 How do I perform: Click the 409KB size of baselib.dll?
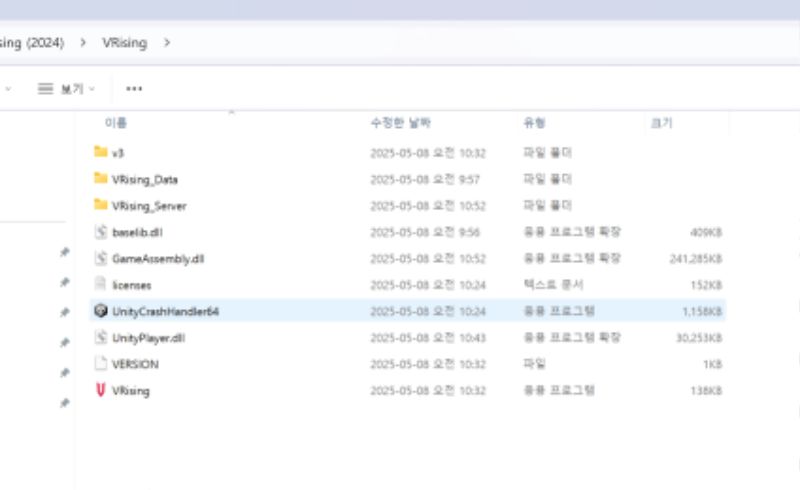(706, 232)
